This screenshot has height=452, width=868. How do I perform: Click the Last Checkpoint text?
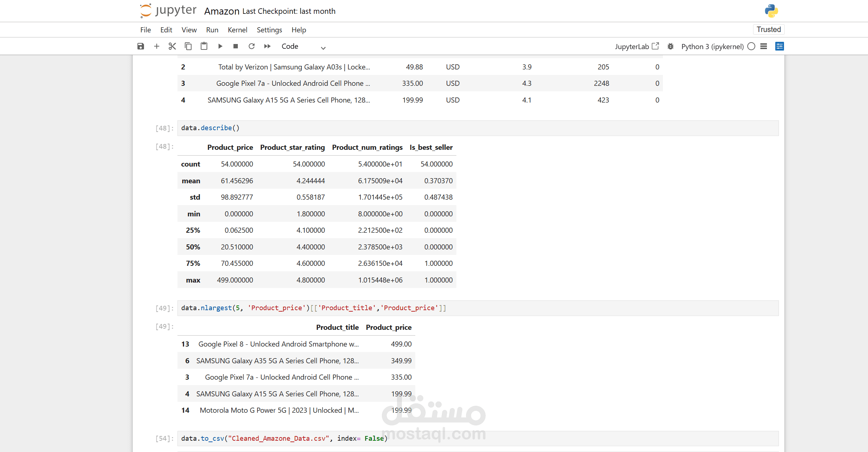(x=289, y=11)
